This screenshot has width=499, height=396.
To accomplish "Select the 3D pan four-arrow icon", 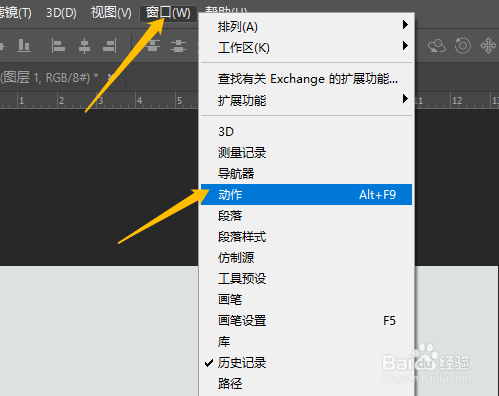I will coord(488,46).
